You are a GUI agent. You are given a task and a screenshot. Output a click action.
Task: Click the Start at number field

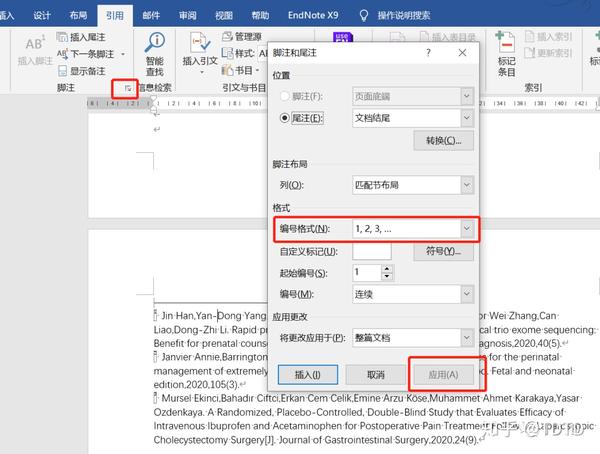point(367,273)
